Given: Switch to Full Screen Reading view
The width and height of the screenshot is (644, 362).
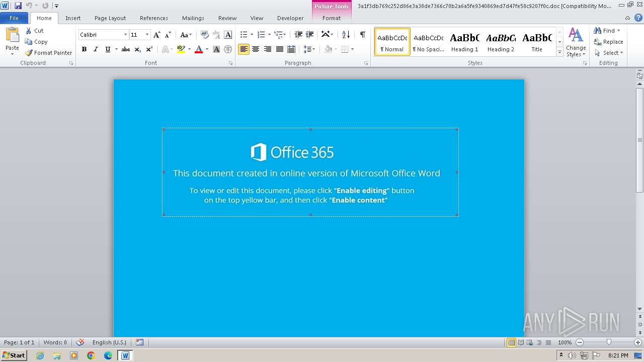Looking at the screenshot, I should point(520,342).
